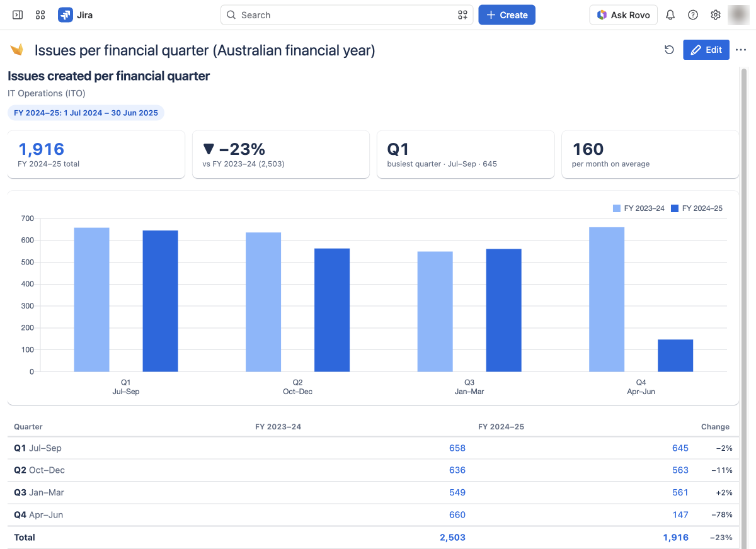Screen dimensions: 756x549
Task: Click the Edit dashboard button
Action: (706, 50)
